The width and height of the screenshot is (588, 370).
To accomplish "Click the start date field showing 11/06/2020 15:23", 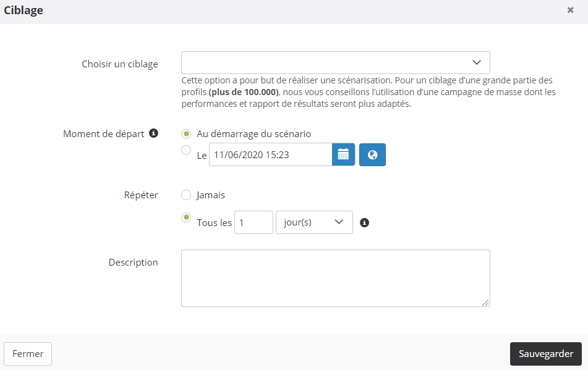I will pos(270,154).
